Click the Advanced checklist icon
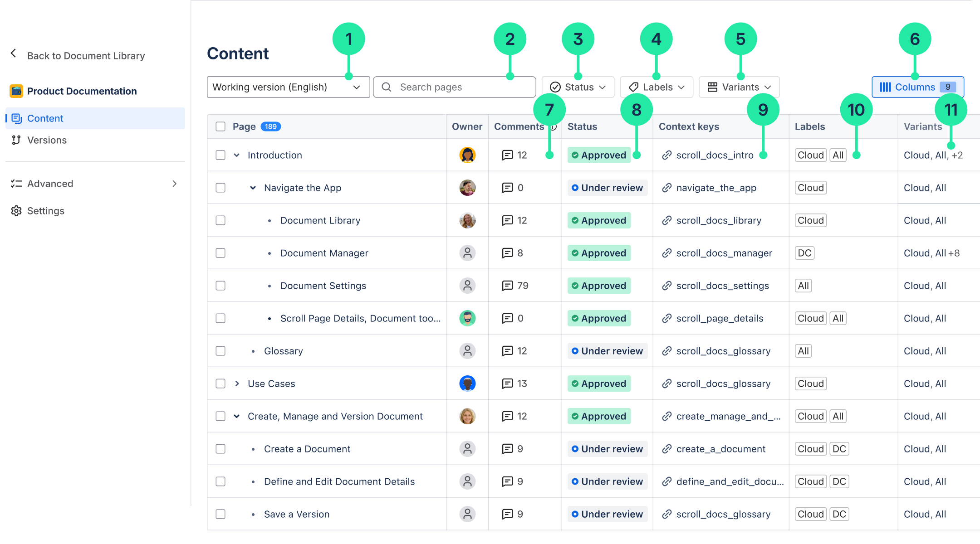This screenshot has height=544, width=980. click(16, 184)
